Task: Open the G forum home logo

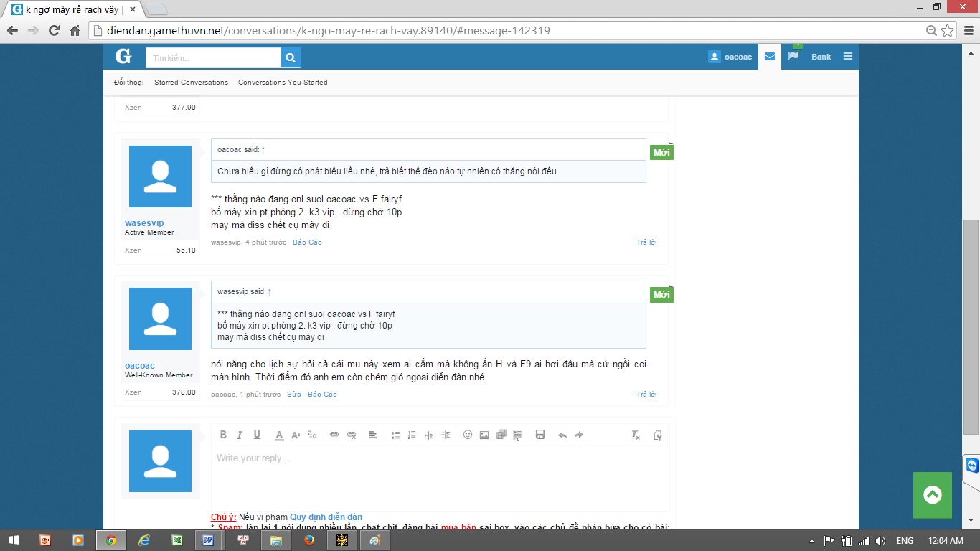Action: (x=123, y=57)
